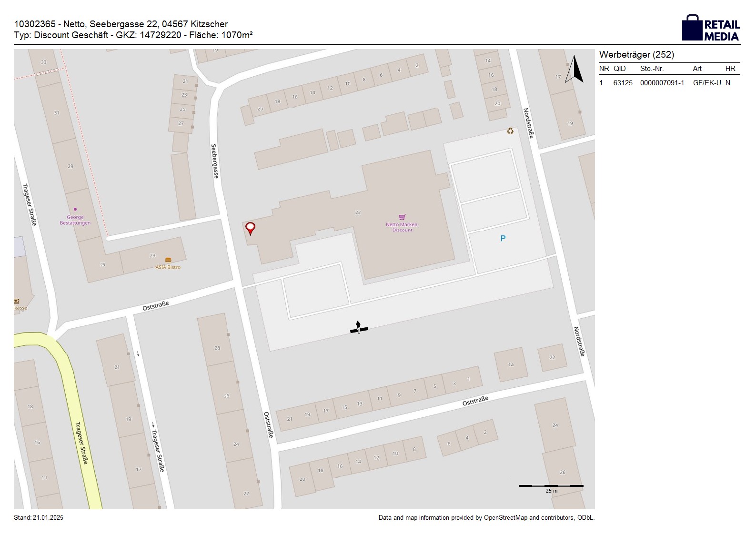Click the bank icon at left map edge

(17, 301)
